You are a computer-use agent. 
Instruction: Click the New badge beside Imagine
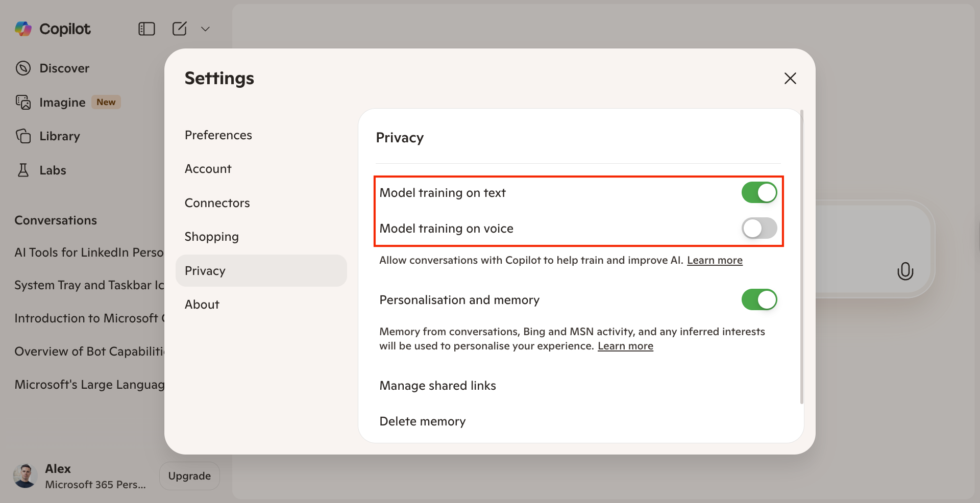tap(106, 102)
